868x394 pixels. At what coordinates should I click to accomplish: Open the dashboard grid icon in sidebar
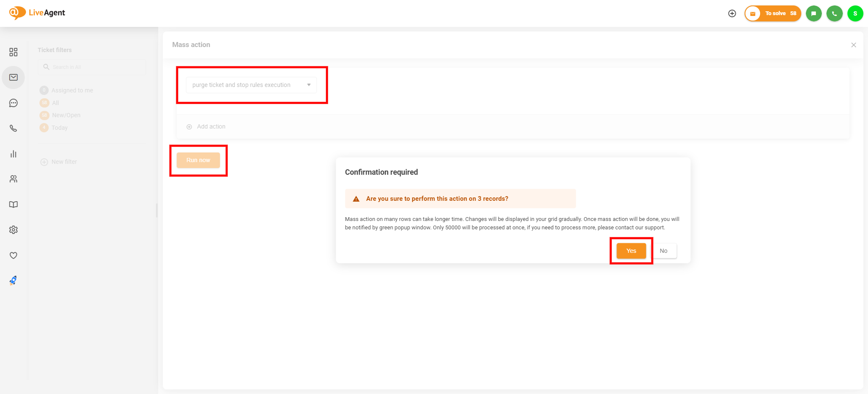(x=13, y=52)
